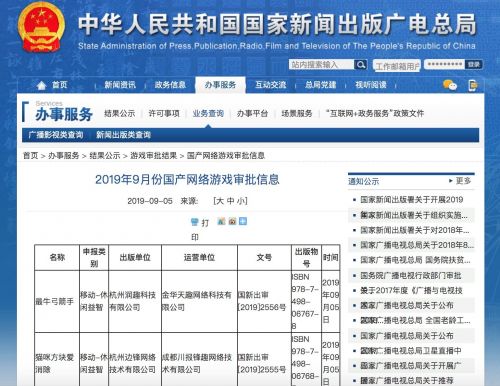Select the 办事平台 sub-tab
Viewport: 500px width, 386px height.
click(x=252, y=114)
